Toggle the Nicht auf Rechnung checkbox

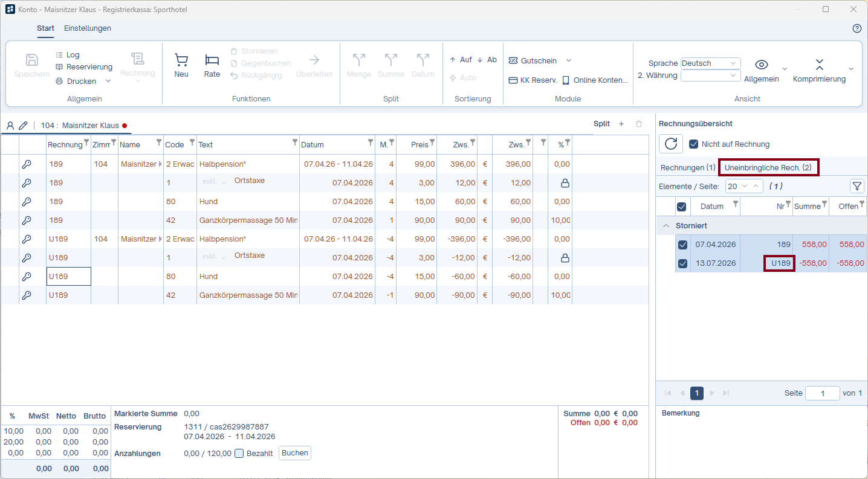click(x=694, y=144)
